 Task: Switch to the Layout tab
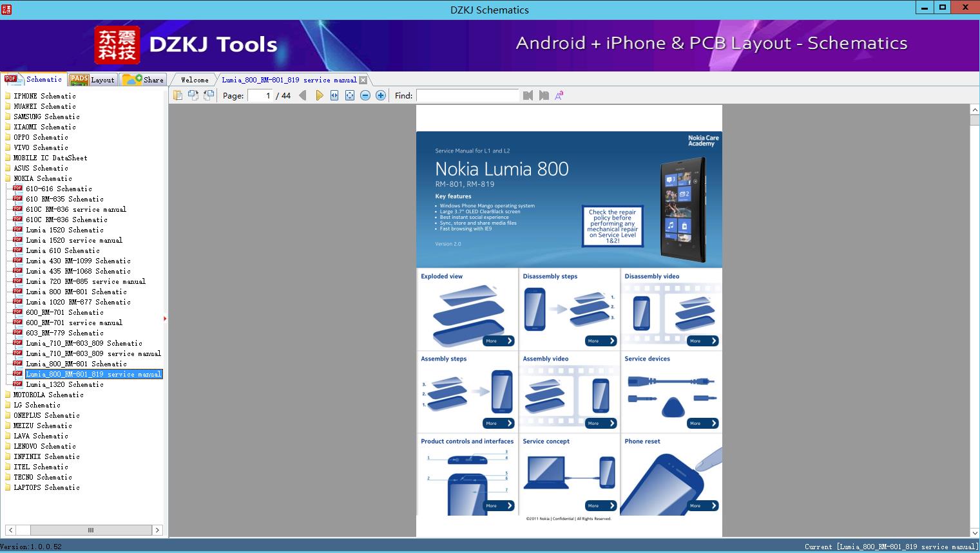click(92, 80)
